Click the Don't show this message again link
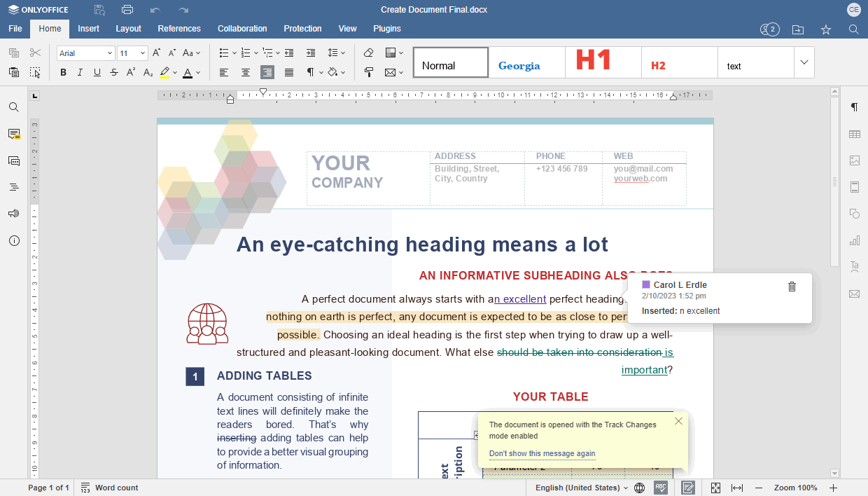This screenshot has height=496, width=868. pos(542,453)
